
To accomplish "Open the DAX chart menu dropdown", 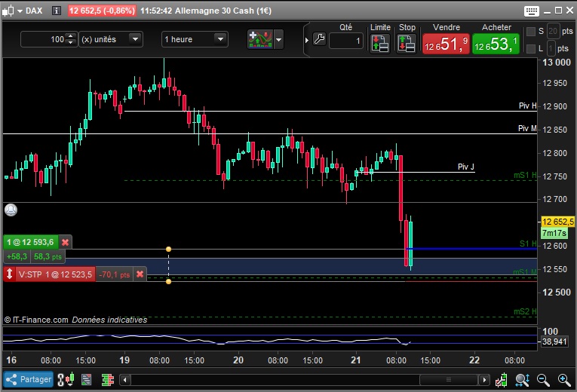I will tap(20, 11).
